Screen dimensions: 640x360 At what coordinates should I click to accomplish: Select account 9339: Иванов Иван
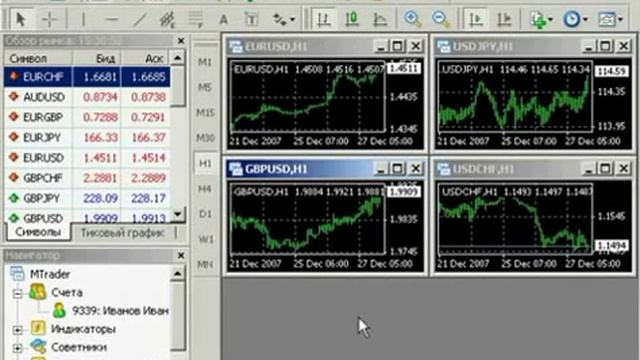(x=120, y=311)
